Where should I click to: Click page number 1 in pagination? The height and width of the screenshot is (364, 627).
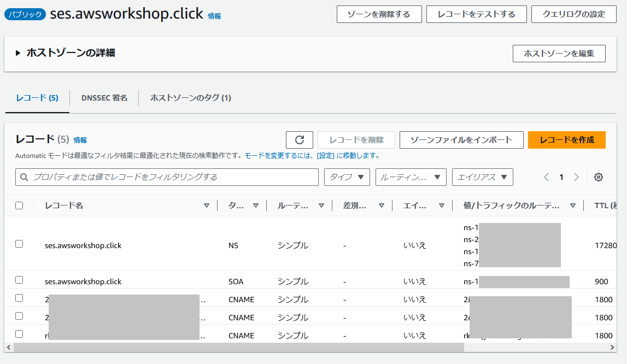[x=561, y=177]
